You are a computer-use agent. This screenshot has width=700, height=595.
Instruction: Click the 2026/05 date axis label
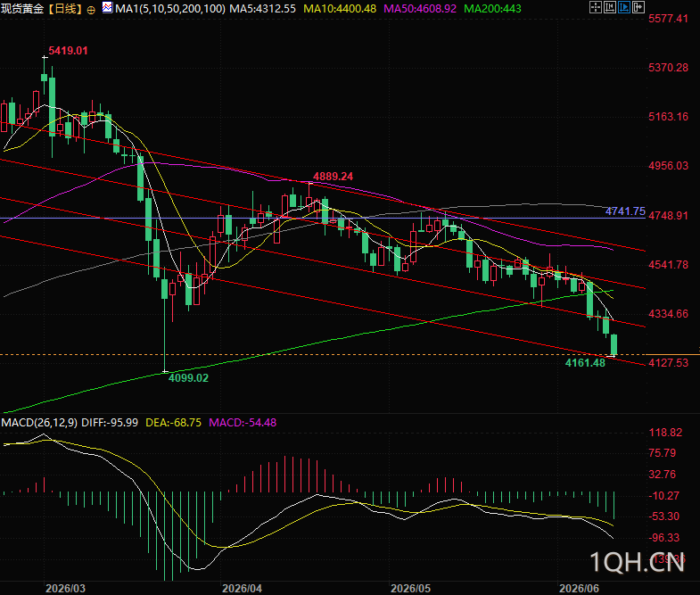411,588
